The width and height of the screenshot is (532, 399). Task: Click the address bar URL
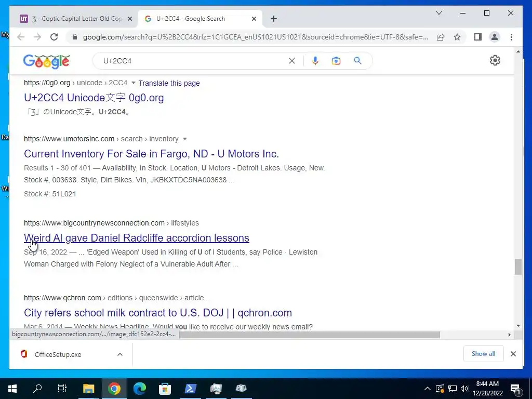click(x=255, y=37)
